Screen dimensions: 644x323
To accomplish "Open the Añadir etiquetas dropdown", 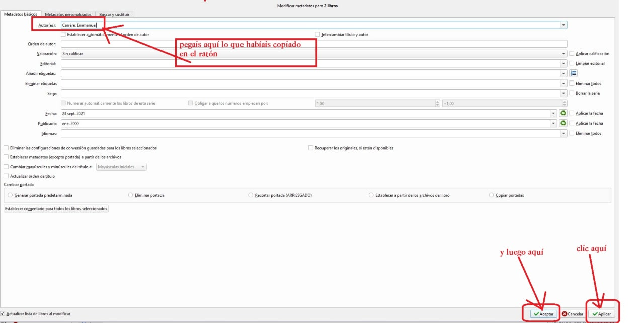I will tap(563, 73).
